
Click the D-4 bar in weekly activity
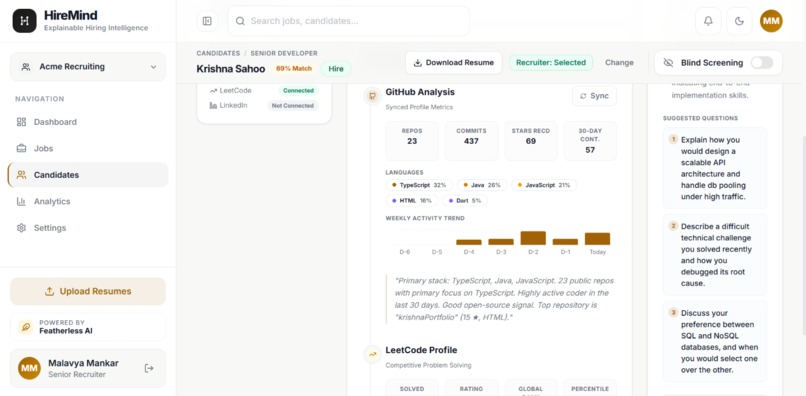point(469,242)
